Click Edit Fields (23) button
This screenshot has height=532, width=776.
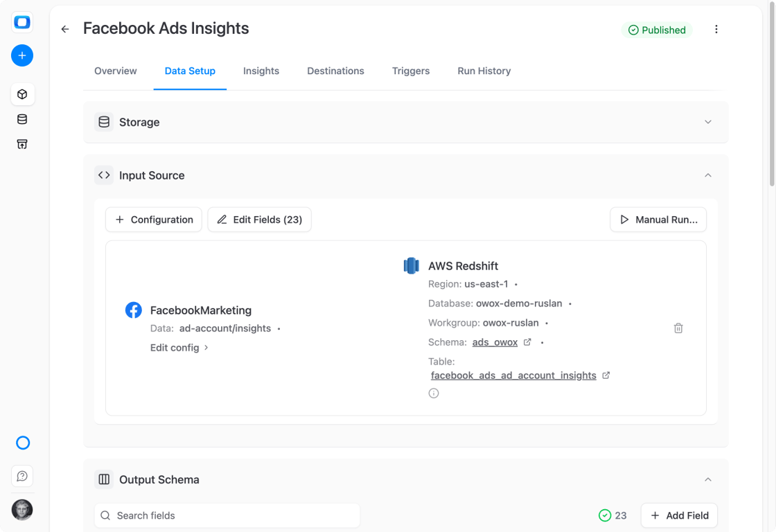click(259, 219)
